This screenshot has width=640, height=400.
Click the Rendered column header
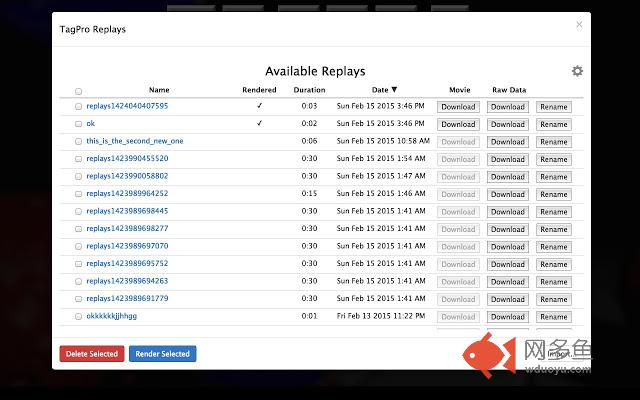click(x=259, y=90)
